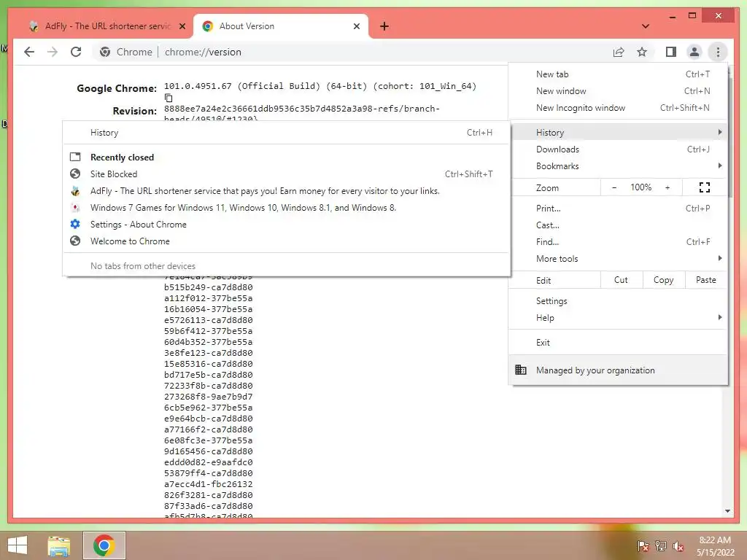Viewport: 747px width, 560px height.
Task: Click the variation entry 273268f8-9ae7b9d7
Action: [208, 397]
